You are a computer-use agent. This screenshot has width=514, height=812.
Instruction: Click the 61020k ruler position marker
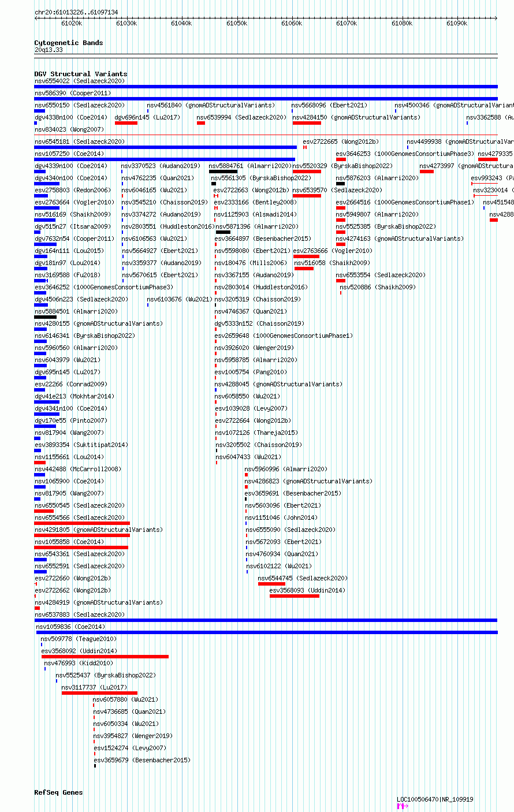tap(72, 23)
